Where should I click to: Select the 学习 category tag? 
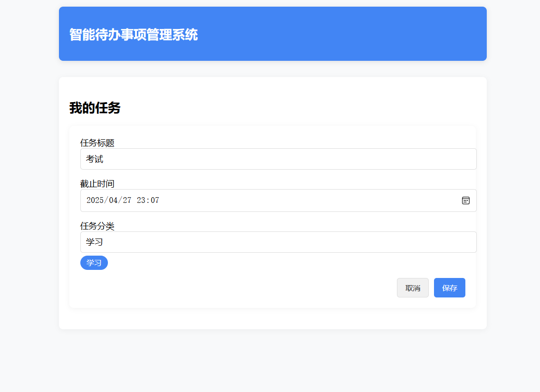click(94, 263)
